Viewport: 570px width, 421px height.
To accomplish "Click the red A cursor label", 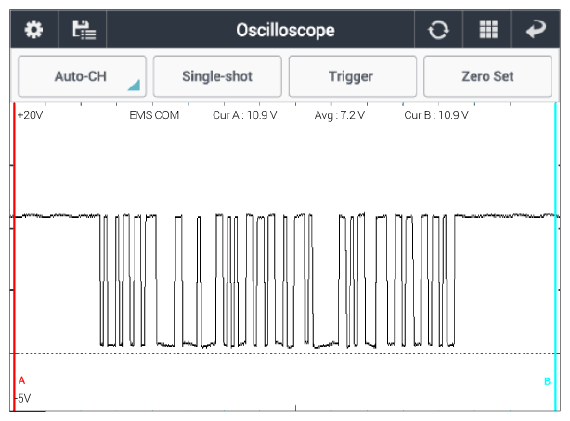I will pyautogui.click(x=22, y=381).
